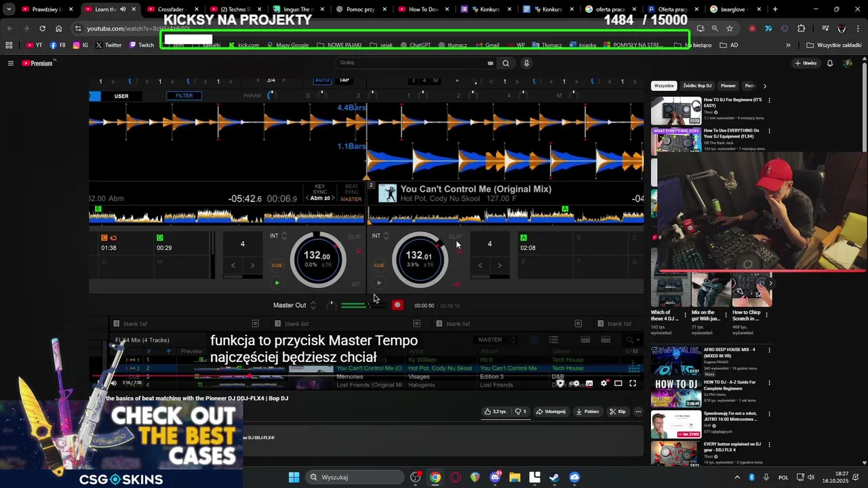Open options for 'EVERY button explained on DJ gear'

pyautogui.click(x=769, y=445)
